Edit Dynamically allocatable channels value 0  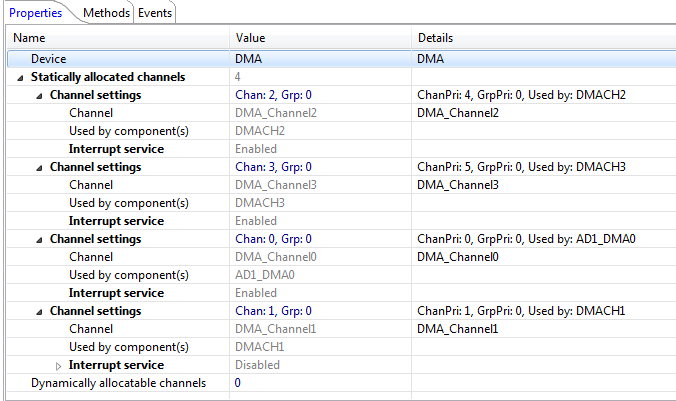point(238,383)
